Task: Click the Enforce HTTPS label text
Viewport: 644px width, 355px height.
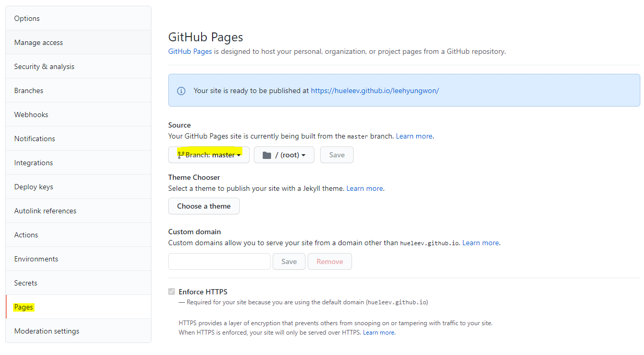Action: tap(203, 292)
